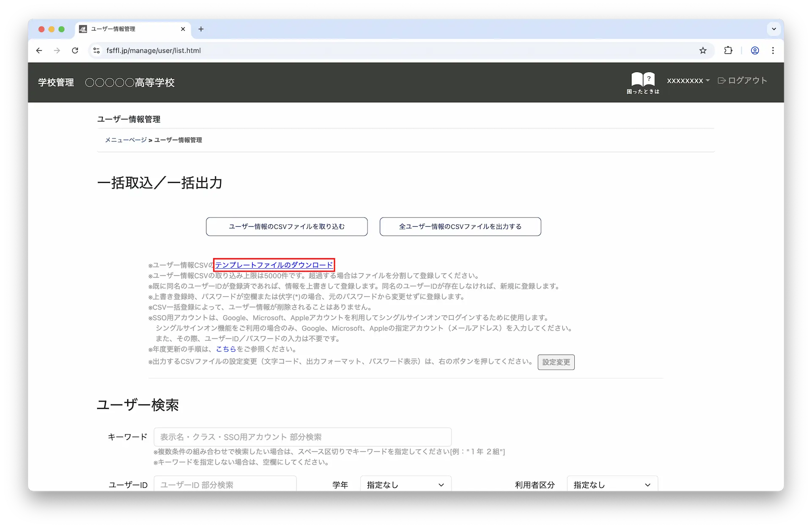Open the 困ったときは help book icon

[643, 82]
